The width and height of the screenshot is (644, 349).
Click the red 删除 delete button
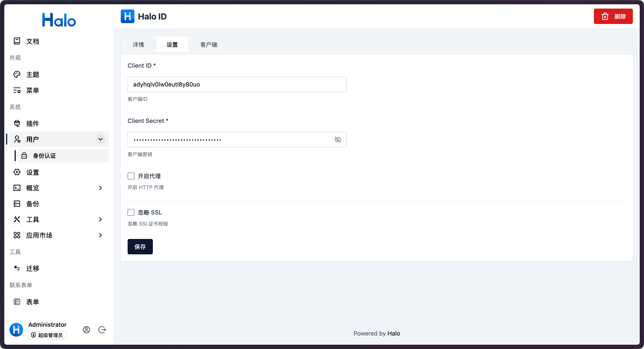[x=613, y=16]
